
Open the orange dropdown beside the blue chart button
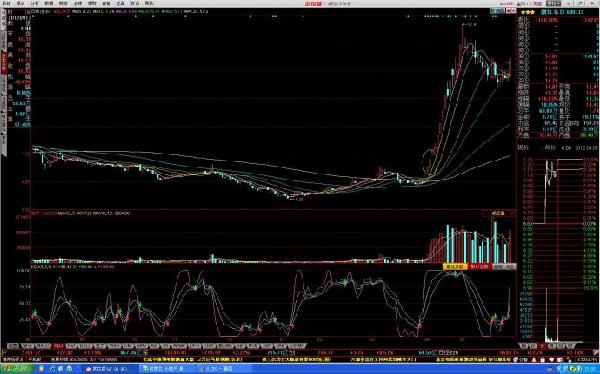(x=511, y=11)
